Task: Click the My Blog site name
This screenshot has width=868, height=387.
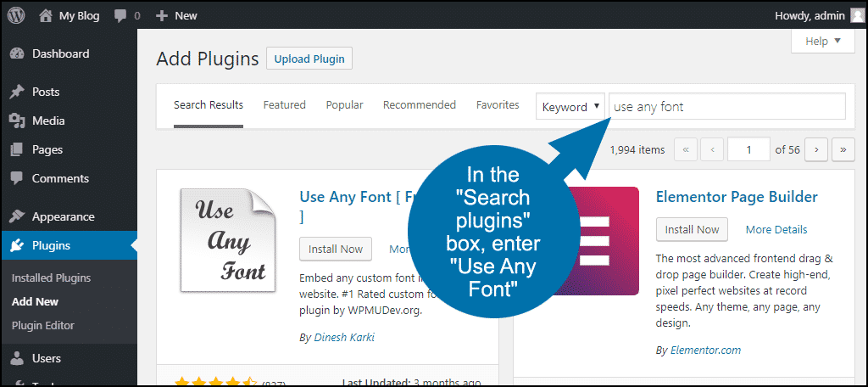Action: point(79,16)
